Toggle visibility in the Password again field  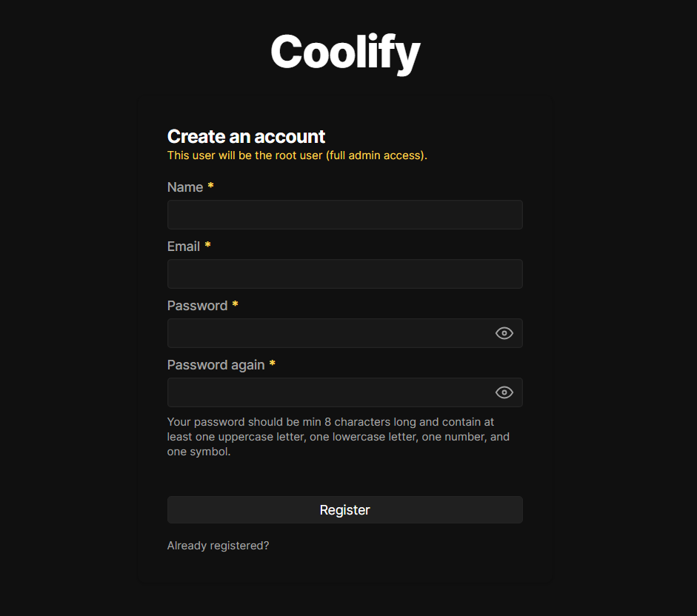(x=504, y=392)
